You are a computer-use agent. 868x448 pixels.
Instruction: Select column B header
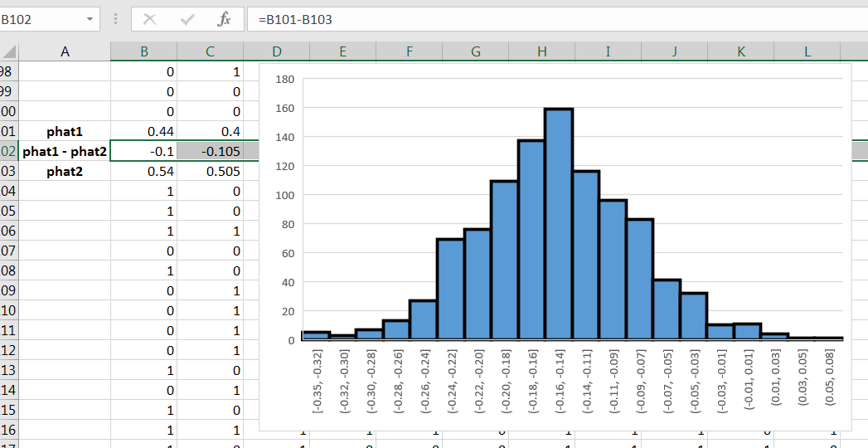pyautogui.click(x=143, y=51)
